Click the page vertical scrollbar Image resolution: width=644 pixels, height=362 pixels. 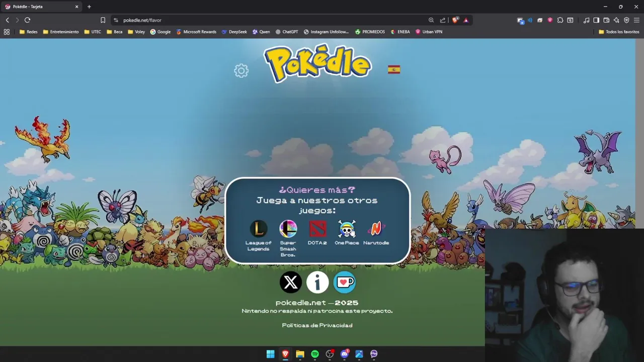[639, 133]
